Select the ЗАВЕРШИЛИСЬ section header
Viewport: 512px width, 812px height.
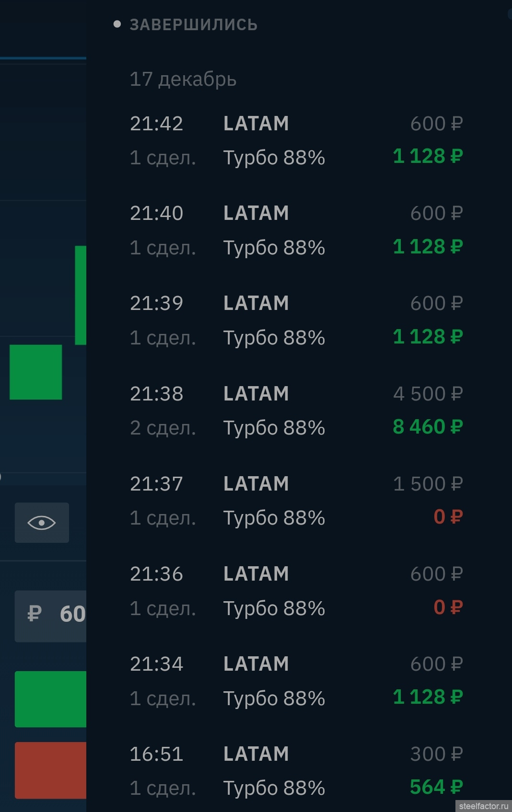pyautogui.click(x=193, y=25)
